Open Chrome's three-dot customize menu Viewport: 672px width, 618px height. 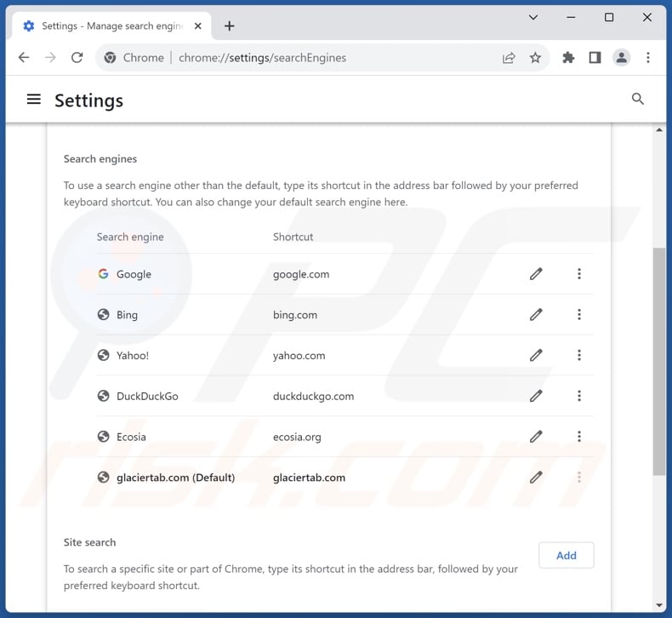[x=648, y=58]
